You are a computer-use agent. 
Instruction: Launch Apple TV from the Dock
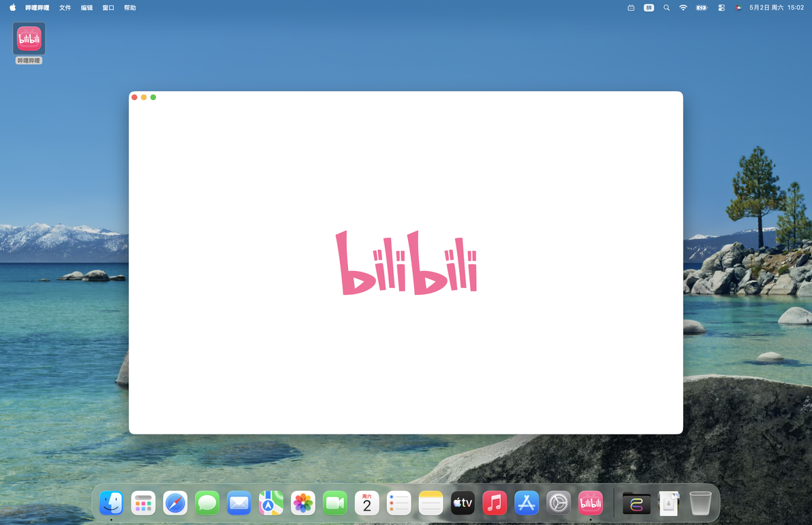[x=463, y=503]
